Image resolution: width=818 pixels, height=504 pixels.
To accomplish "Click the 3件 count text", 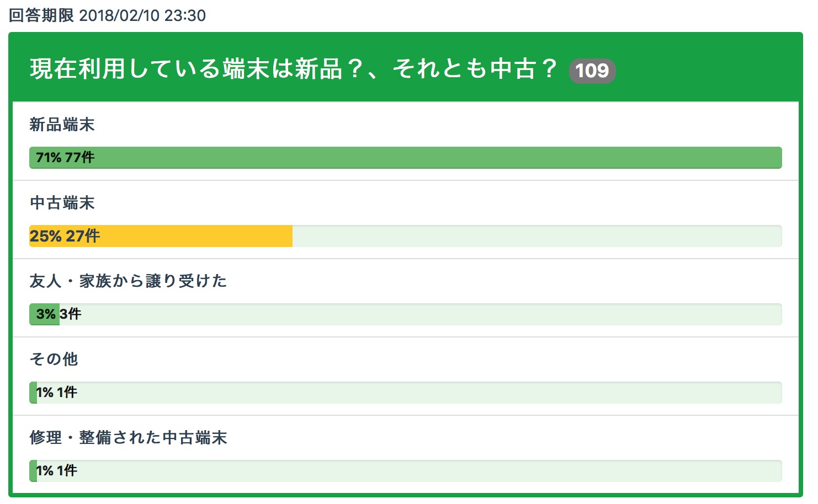I will pos(71,314).
